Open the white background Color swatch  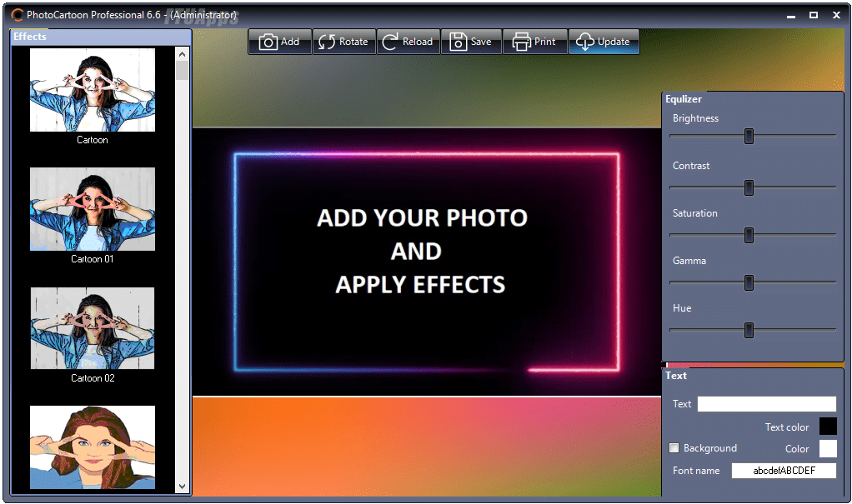(x=828, y=449)
